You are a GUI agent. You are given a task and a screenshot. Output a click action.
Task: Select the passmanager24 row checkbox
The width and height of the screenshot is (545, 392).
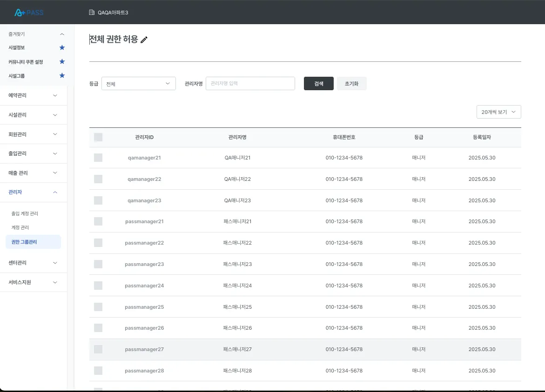coord(98,286)
